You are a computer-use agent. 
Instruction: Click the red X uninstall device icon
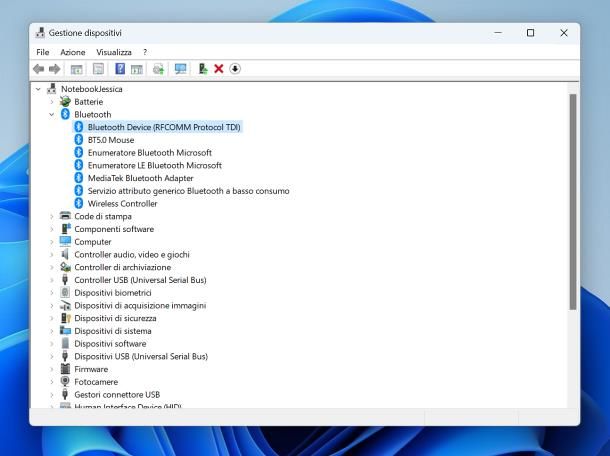pyautogui.click(x=219, y=69)
